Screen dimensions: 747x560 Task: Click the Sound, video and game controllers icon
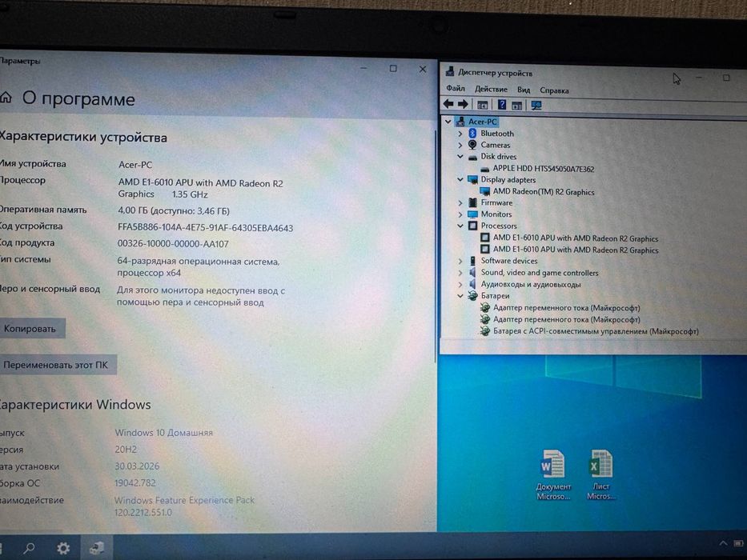pos(472,272)
